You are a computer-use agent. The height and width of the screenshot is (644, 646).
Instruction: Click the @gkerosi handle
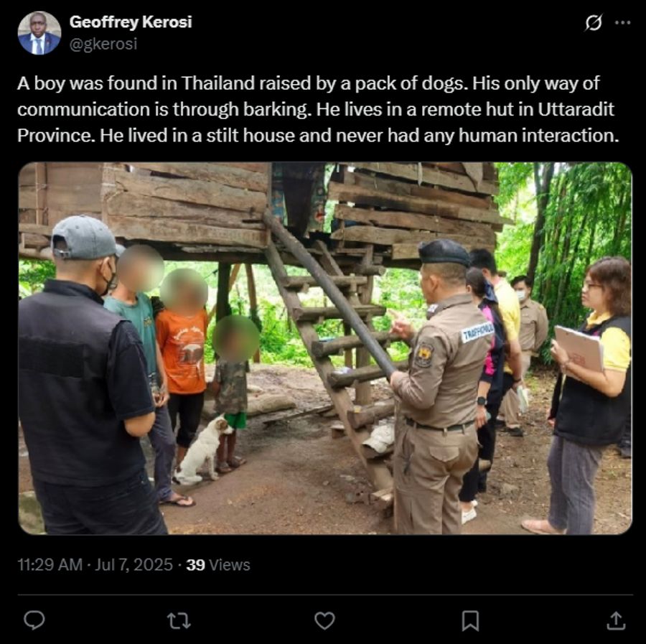pyautogui.click(x=103, y=44)
